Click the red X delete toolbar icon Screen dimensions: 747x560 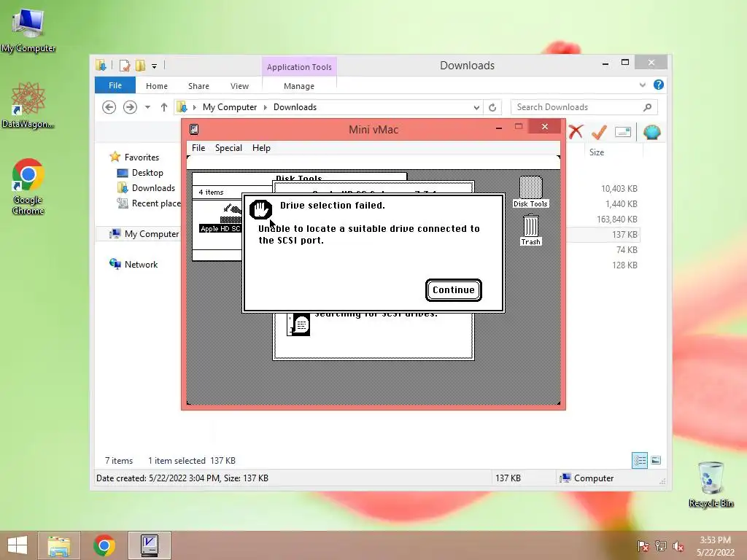pyautogui.click(x=576, y=131)
